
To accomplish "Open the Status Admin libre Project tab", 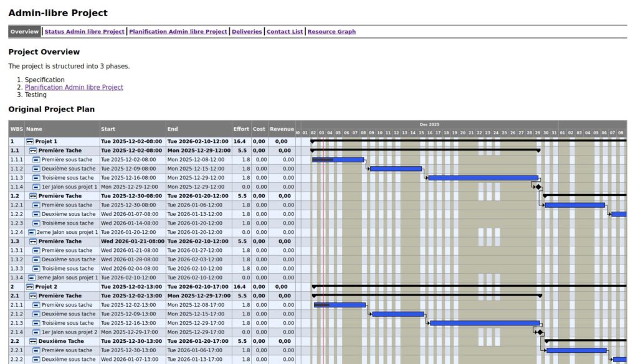I will click(84, 31).
